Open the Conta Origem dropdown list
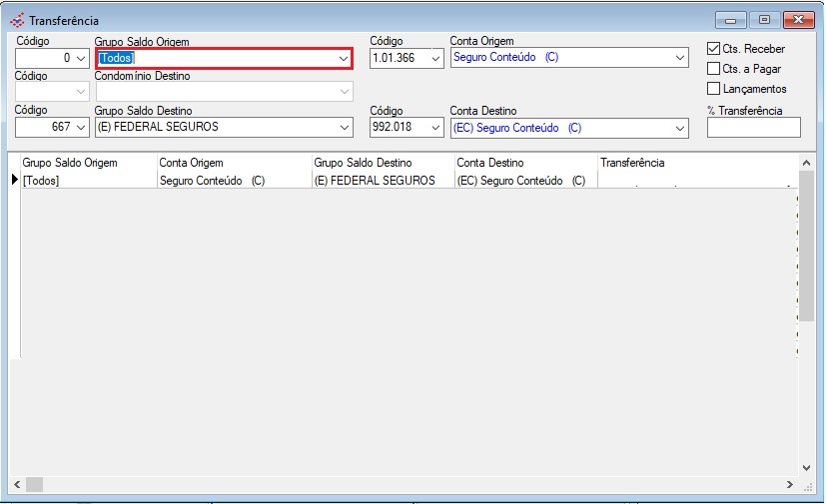826x504 pixels. pos(680,59)
